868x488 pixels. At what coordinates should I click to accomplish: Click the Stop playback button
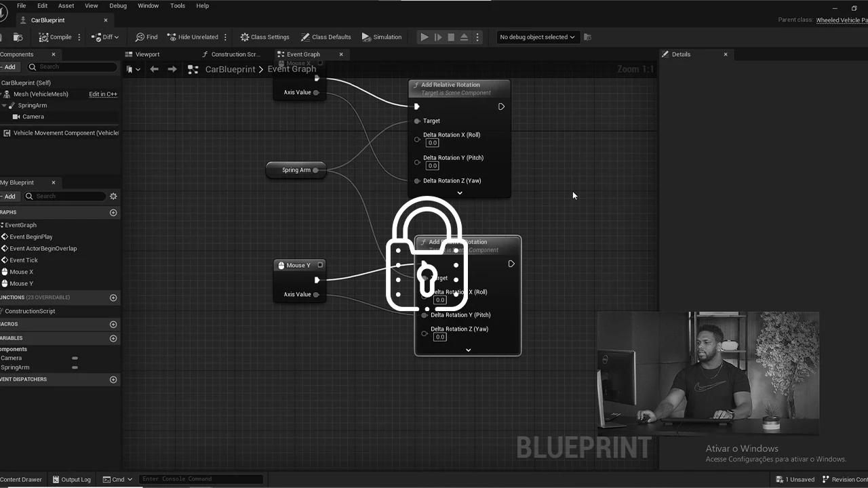click(451, 37)
